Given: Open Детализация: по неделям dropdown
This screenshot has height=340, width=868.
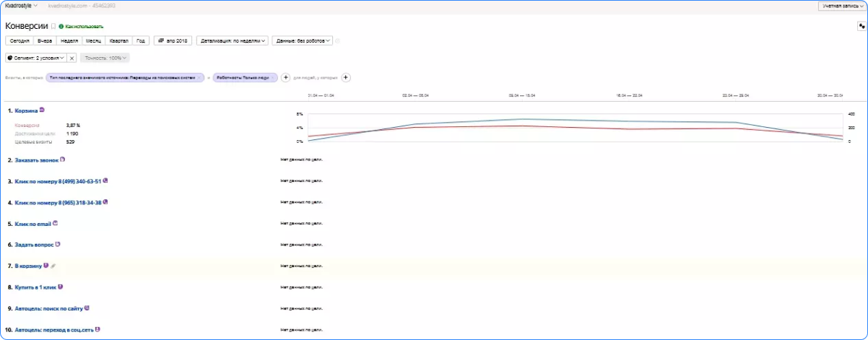Looking at the screenshot, I should click(233, 41).
